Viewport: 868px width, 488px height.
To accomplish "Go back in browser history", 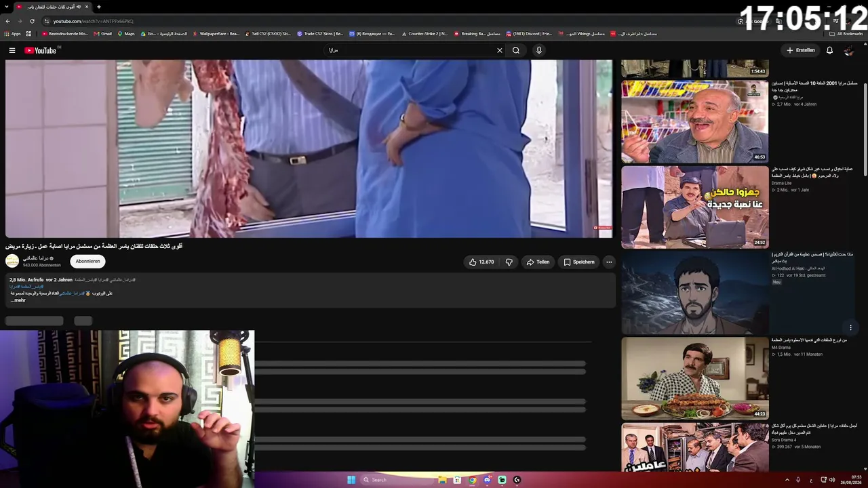I will point(7,21).
